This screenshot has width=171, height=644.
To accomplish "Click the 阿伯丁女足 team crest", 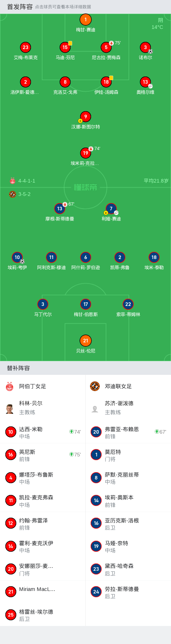I will pyautogui.click(x=10, y=386).
